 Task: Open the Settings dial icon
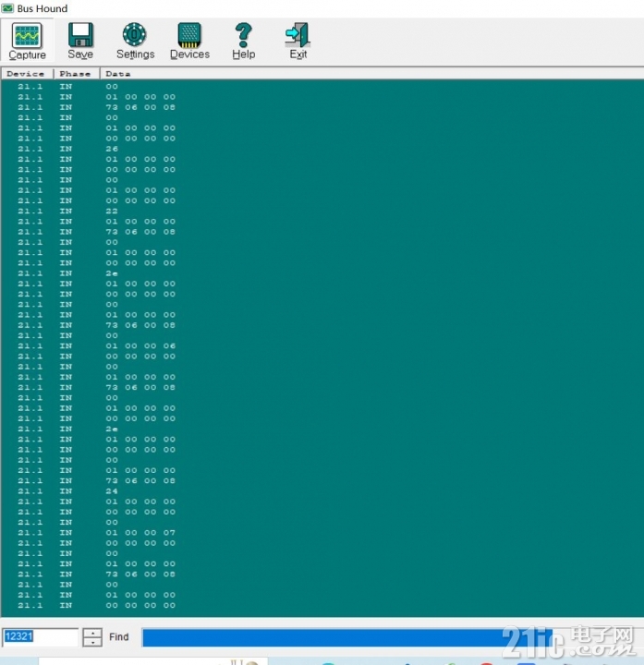tap(135, 35)
